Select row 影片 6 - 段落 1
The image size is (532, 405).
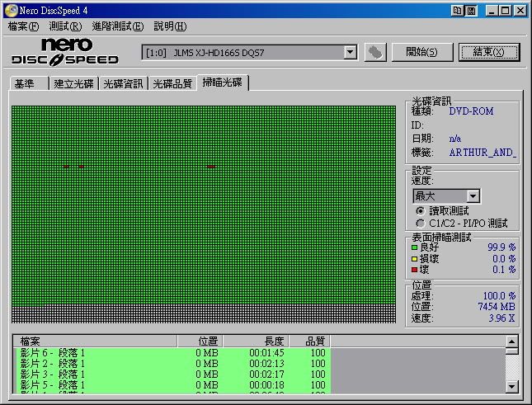point(172,353)
